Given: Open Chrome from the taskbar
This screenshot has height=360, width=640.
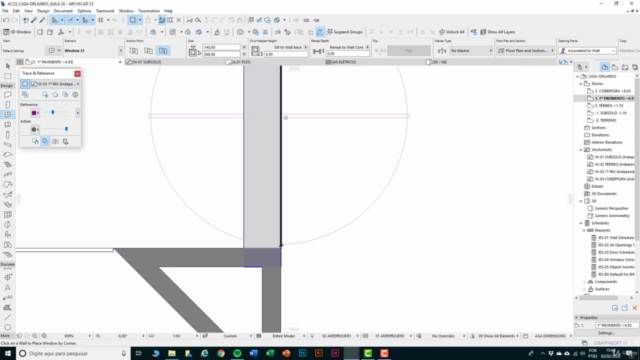Looking at the screenshot, I should 221,353.
